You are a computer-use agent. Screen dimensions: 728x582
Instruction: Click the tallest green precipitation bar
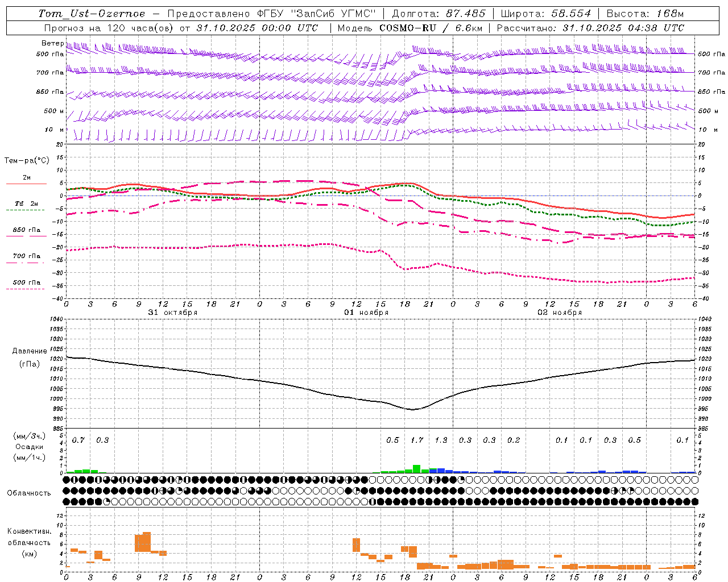pyautogui.click(x=416, y=469)
